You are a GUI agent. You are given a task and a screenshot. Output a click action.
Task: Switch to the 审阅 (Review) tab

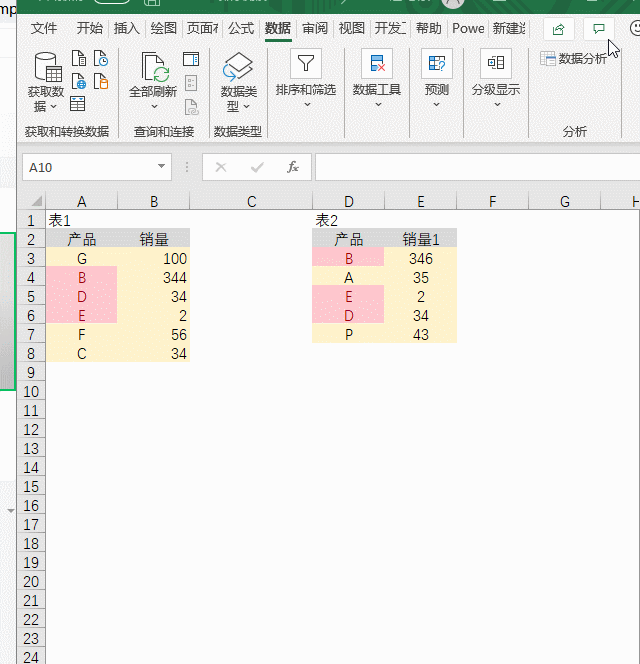pyautogui.click(x=315, y=28)
